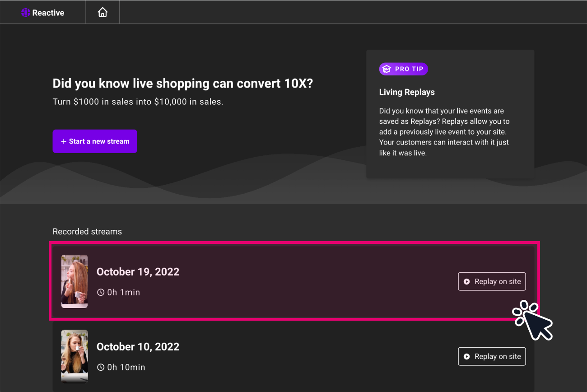Go to Home via house icon
Image resolution: width=587 pixels, height=392 pixels.
click(x=102, y=12)
